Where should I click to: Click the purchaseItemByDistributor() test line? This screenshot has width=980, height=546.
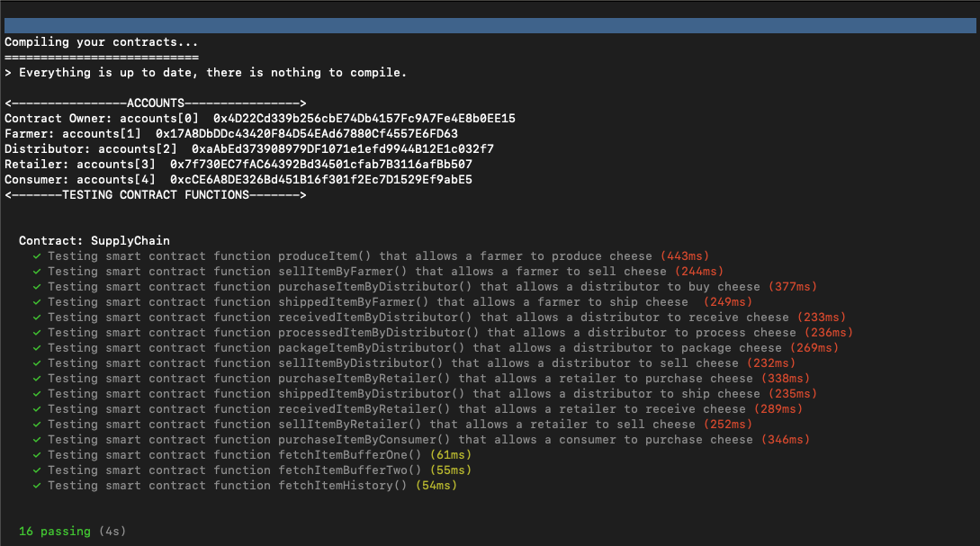(425, 287)
